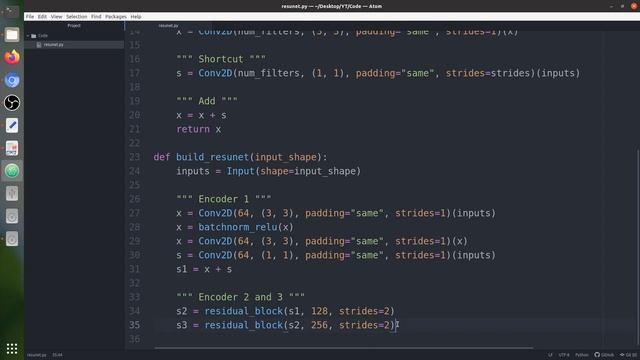Open OBS Studio from the dock

[12, 102]
